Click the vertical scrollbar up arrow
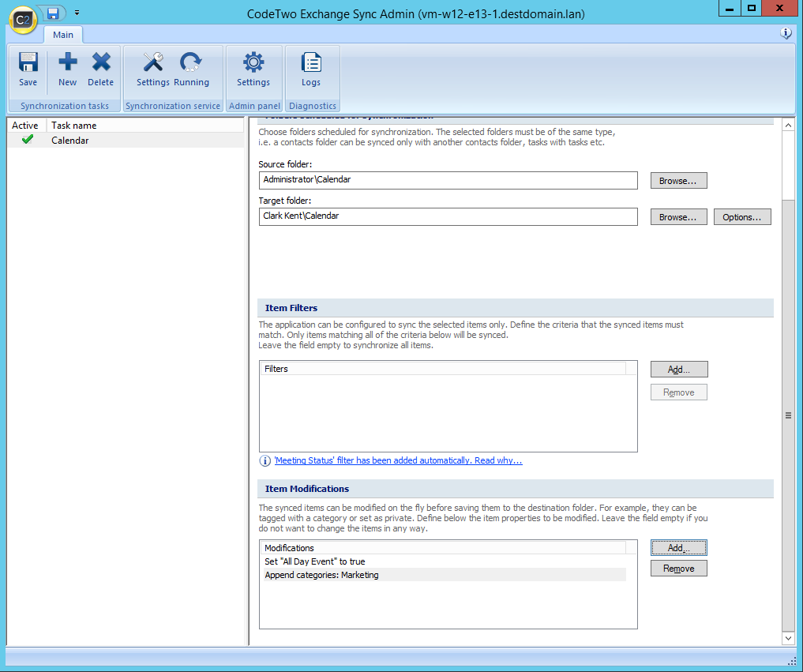Screen dimensions: 803x672 coord(788,125)
